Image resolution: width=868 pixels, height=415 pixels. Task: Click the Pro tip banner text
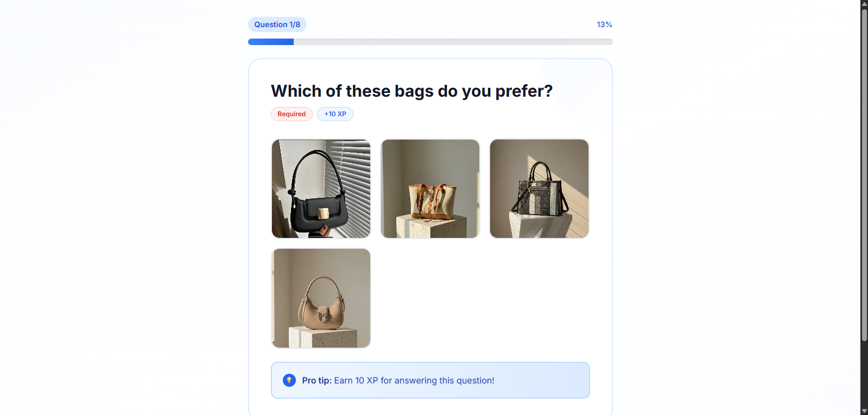pos(398,380)
